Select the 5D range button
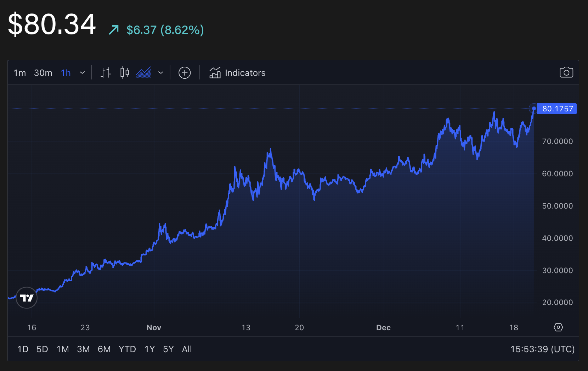 [x=42, y=349]
